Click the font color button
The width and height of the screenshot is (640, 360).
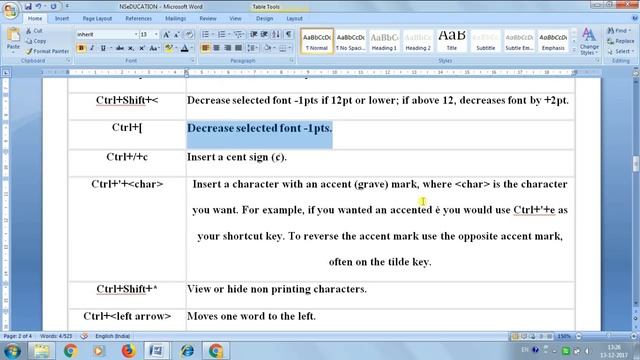[184, 48]
